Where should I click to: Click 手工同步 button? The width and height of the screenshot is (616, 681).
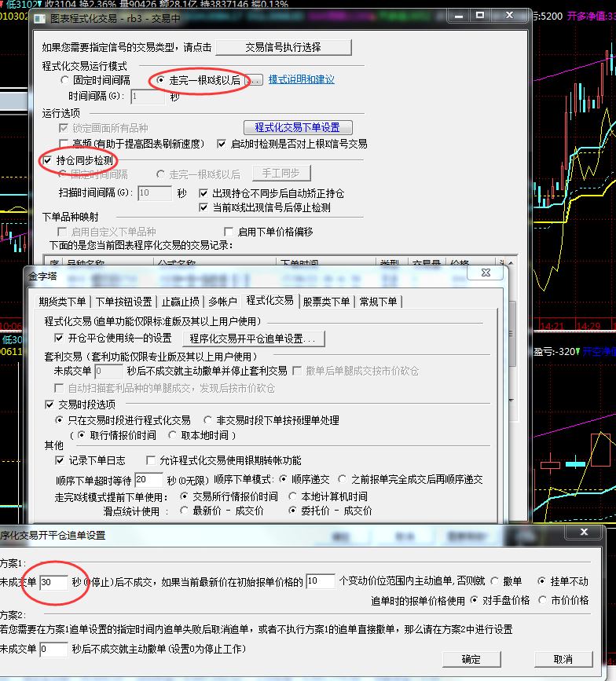point(281,174)
